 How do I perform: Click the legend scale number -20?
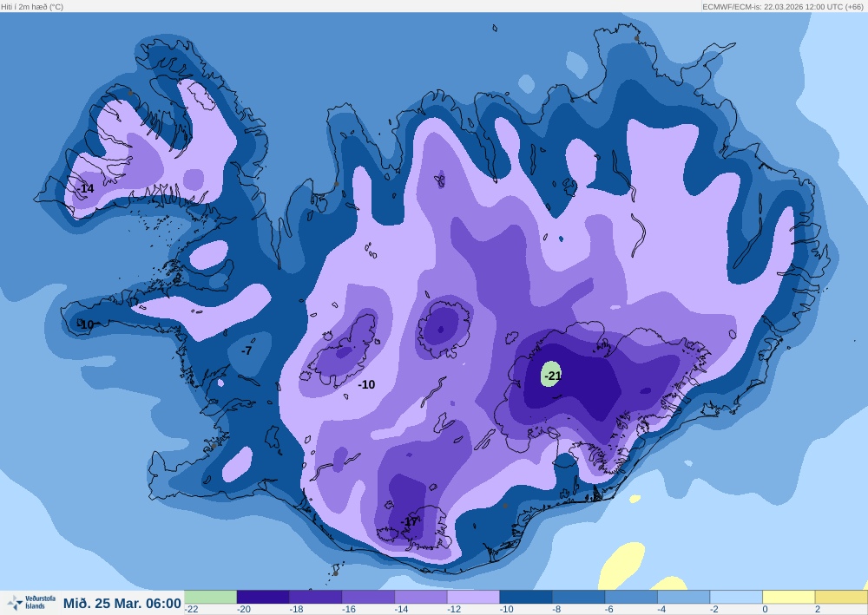(x=244, y=609)
